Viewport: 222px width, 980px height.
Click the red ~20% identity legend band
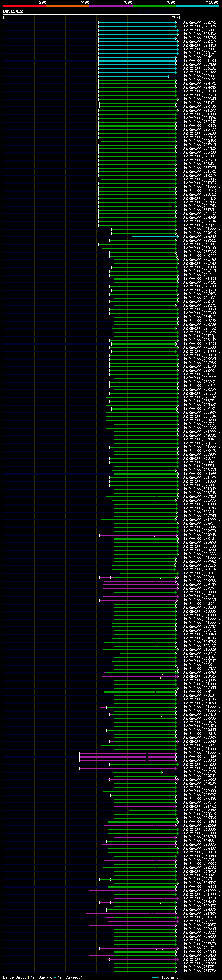click(x=25, y=7)
